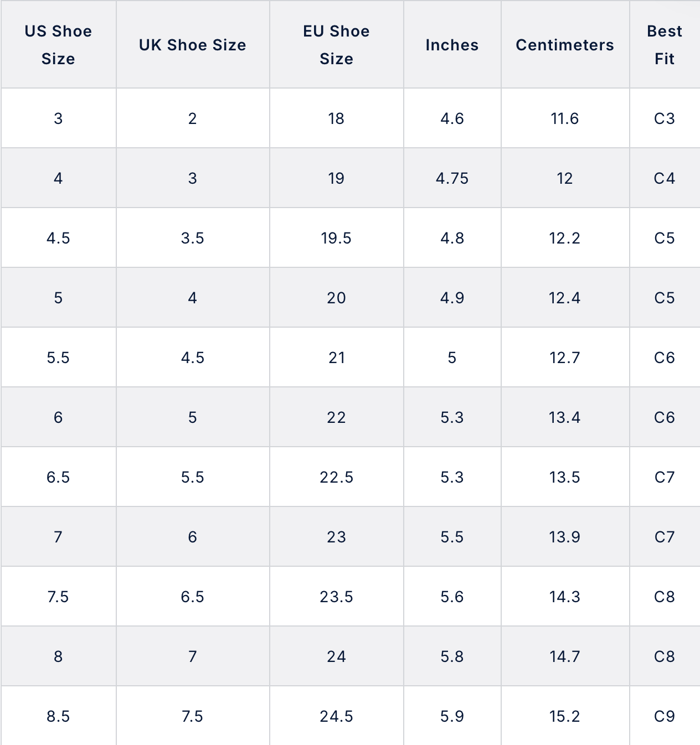Click the 15.2 centimeters cell

pos(565,715)
